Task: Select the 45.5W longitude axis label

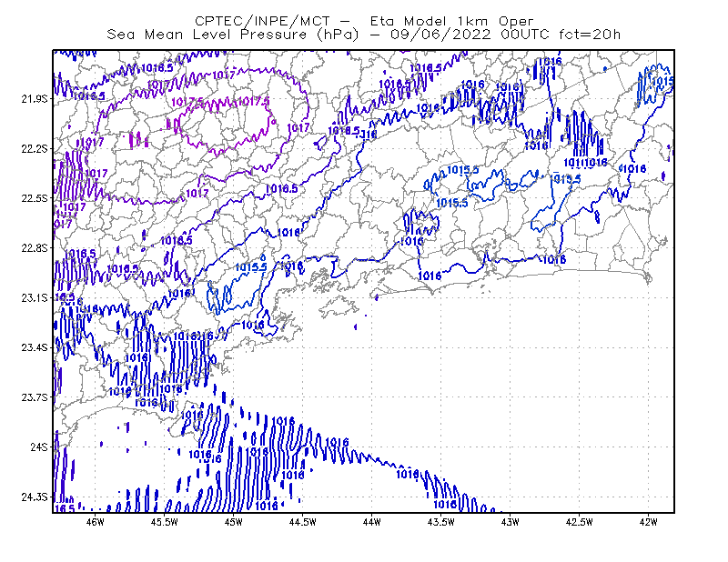Action: 165,522
